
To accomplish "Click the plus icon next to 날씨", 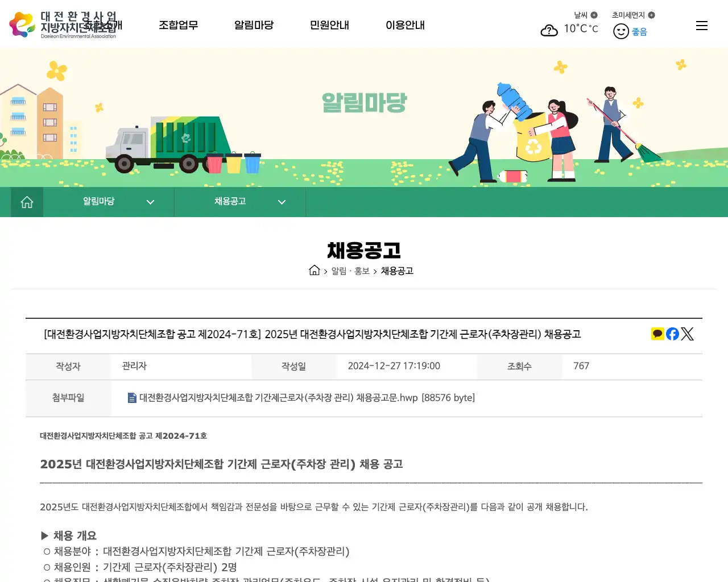I will 594,15.
